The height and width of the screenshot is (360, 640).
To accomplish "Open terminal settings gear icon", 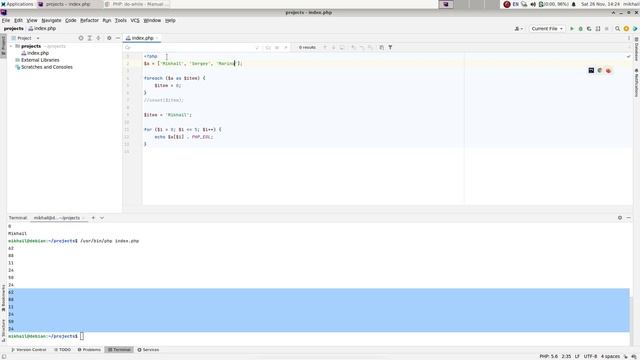I will pyautogui.click(x=620, y=218).
